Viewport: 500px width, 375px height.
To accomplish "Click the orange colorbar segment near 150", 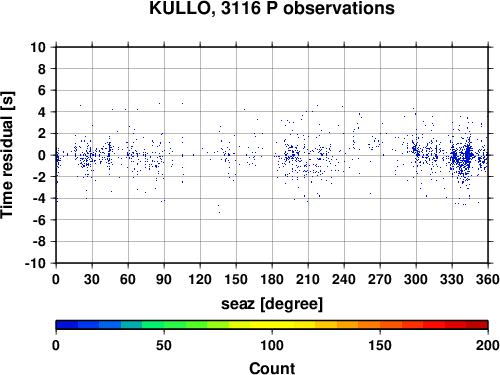I will pyautogui.click(x=380, y=325).
